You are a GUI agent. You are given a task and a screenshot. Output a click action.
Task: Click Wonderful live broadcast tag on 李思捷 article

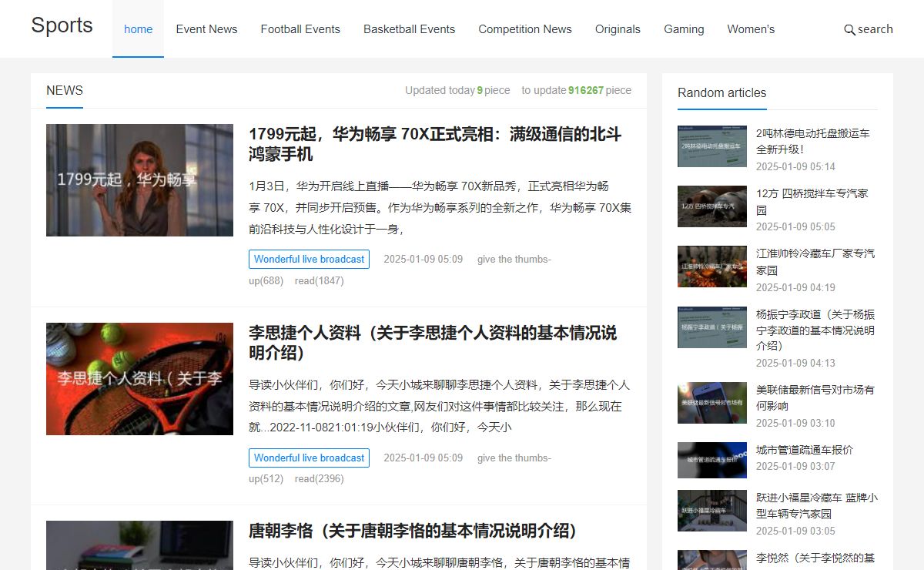(x=309, y=458)
